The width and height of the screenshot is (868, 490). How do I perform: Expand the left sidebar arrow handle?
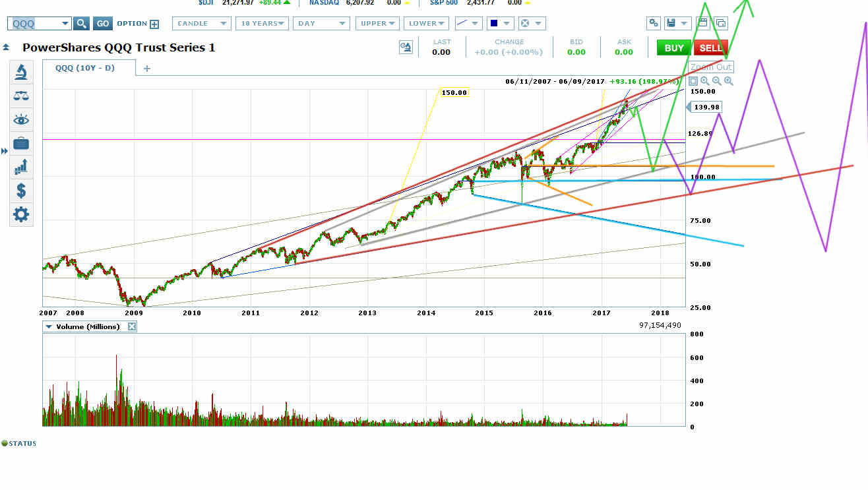point(4,152)
